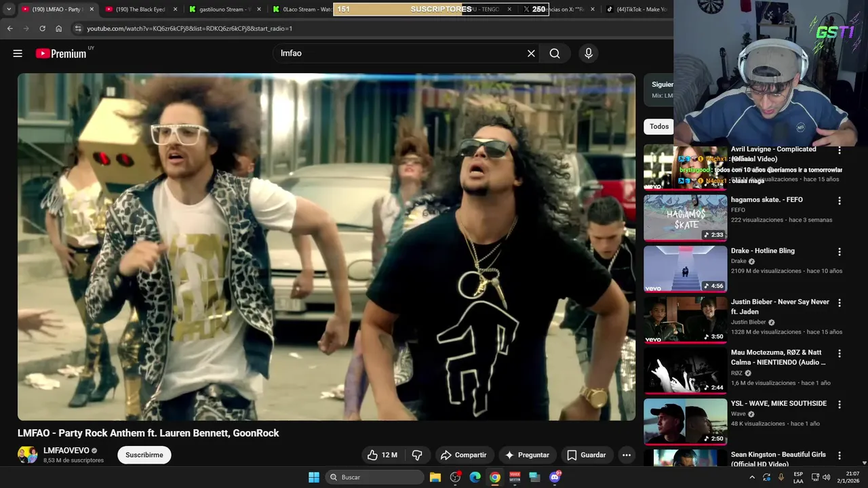Go to YouTube Premium home logo
The image size is (868, 488).
[61, 54]
